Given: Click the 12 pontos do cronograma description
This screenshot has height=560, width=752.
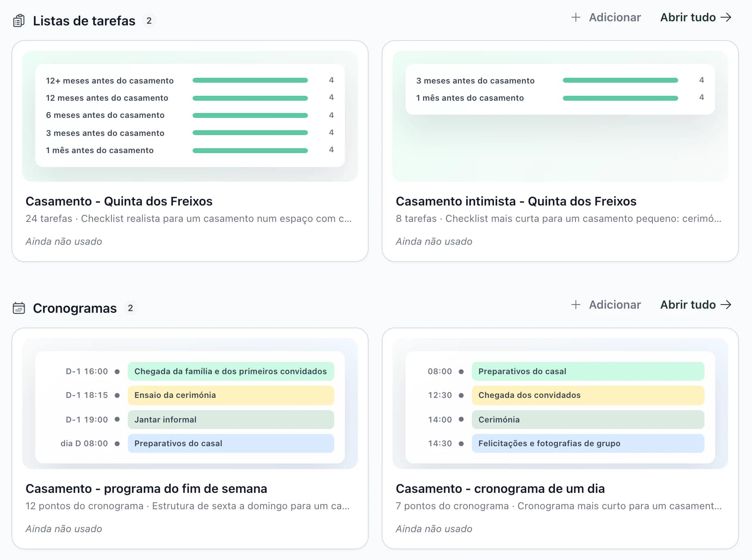Looking at the screenshot, I should point(188,506).
